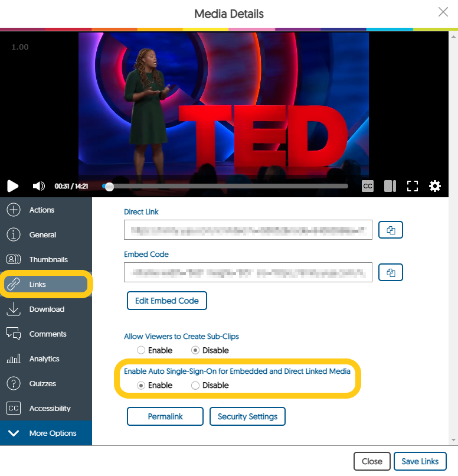Click the Download arrow icon

(x=14, y=309)
